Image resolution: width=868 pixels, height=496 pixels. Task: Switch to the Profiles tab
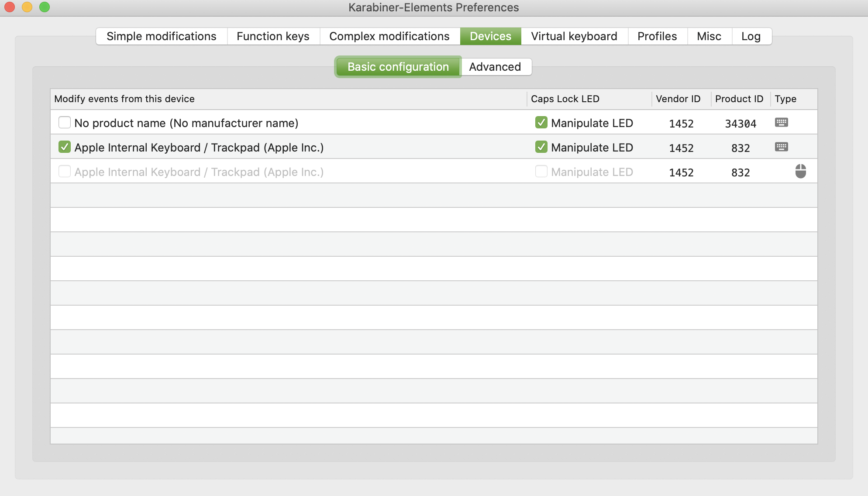pyautogui.click(x=657, y=36)
